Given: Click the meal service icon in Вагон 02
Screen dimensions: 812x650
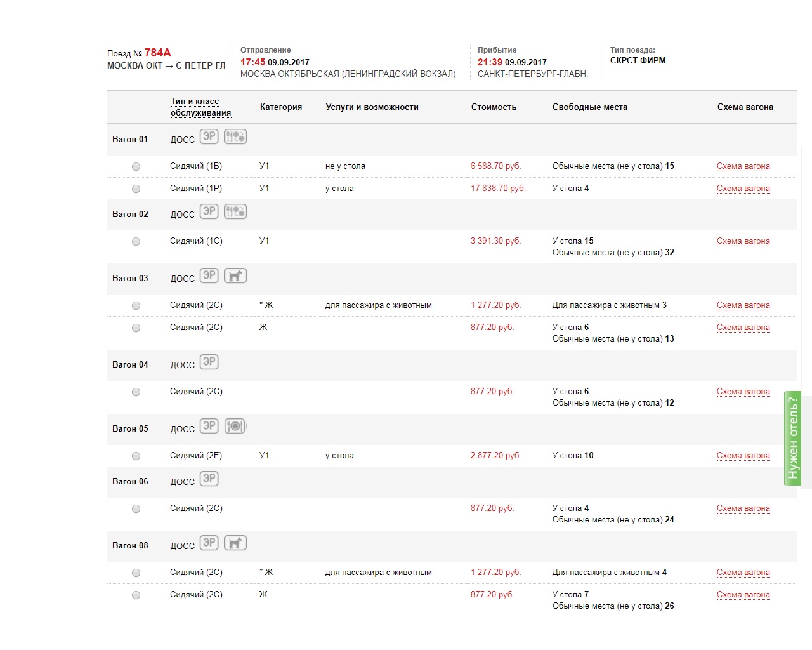Looking at the screenshot, I should point(235,211).
